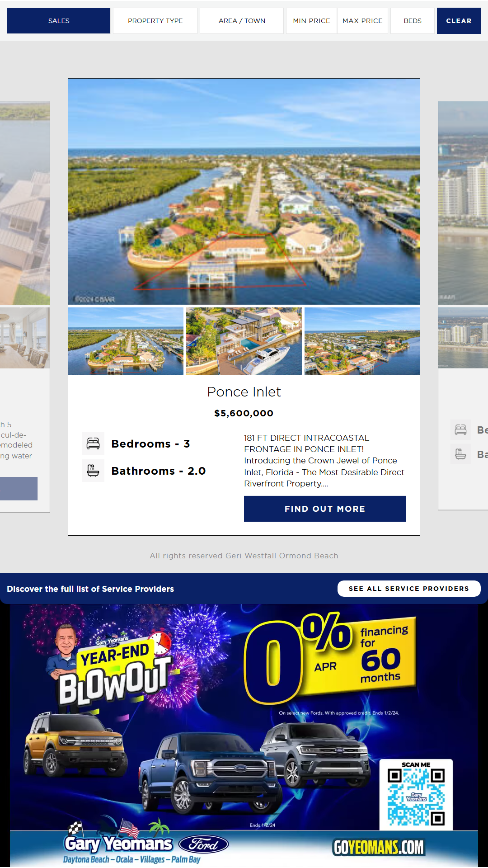The width and height of the screenshot is (488, 868).
Task: Click the bed icon on the right card
Action: pos(461,429)
